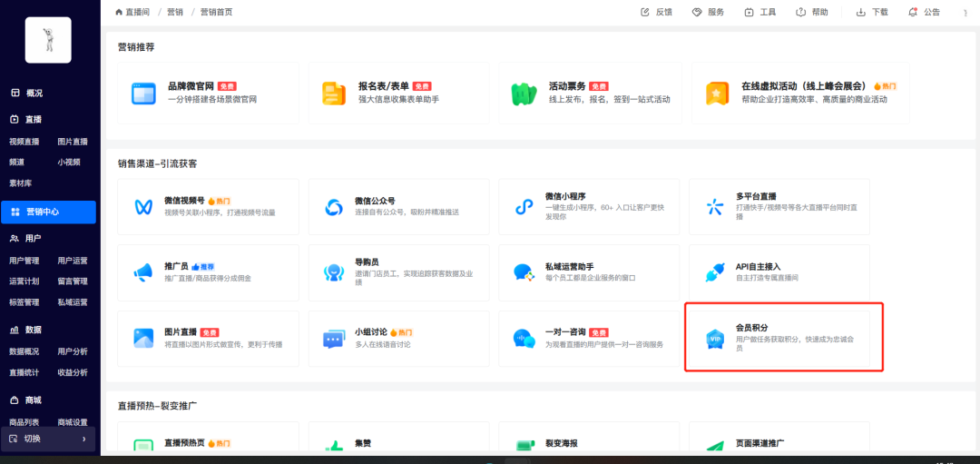Click the 推广员 megaphone icon
The image size is (980, 464).
click(x=143, y=272)
